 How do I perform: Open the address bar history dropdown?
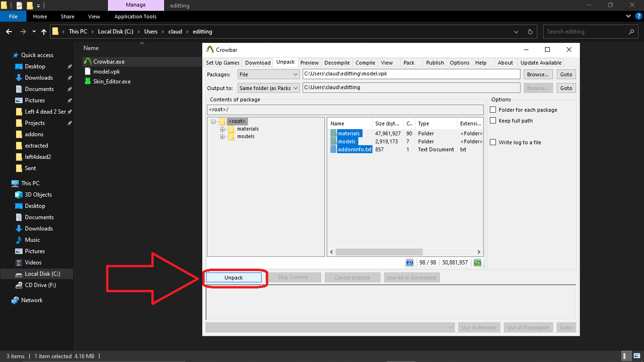(517, 32)
